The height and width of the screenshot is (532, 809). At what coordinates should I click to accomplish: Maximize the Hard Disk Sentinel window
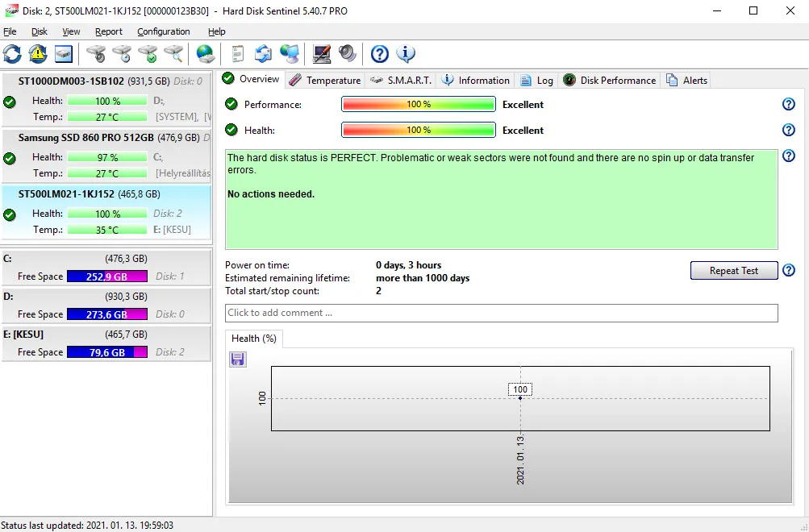coord(753,10)
